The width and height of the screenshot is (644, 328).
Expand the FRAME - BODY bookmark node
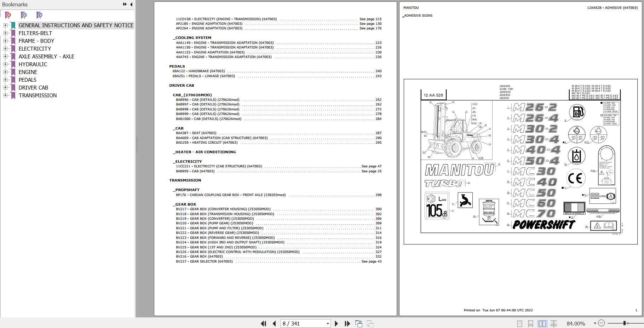tap(5, 41)
